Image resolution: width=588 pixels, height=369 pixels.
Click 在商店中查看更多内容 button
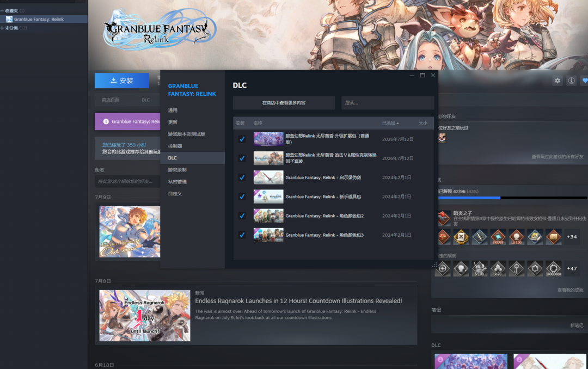(284, 103)
